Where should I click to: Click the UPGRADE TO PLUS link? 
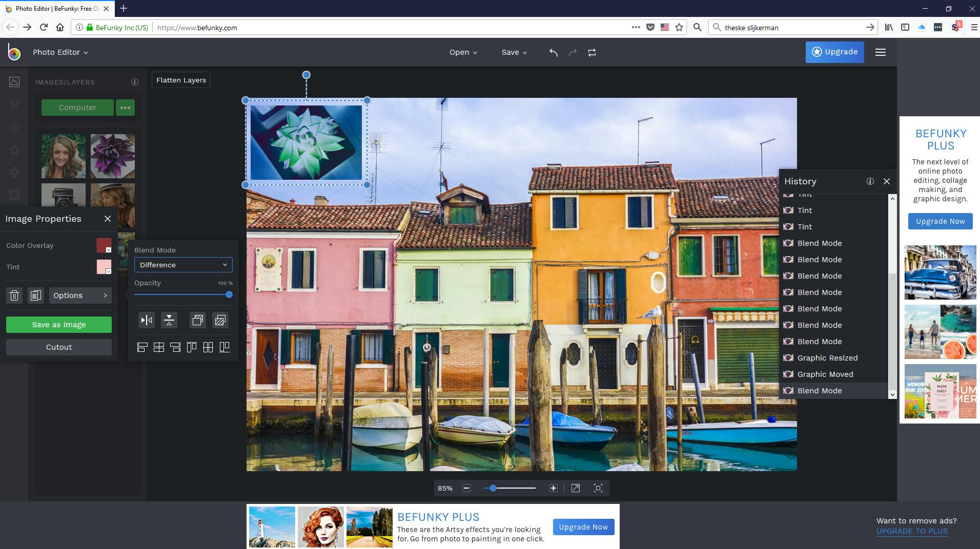pyautogui.click(x=912, y=531)
